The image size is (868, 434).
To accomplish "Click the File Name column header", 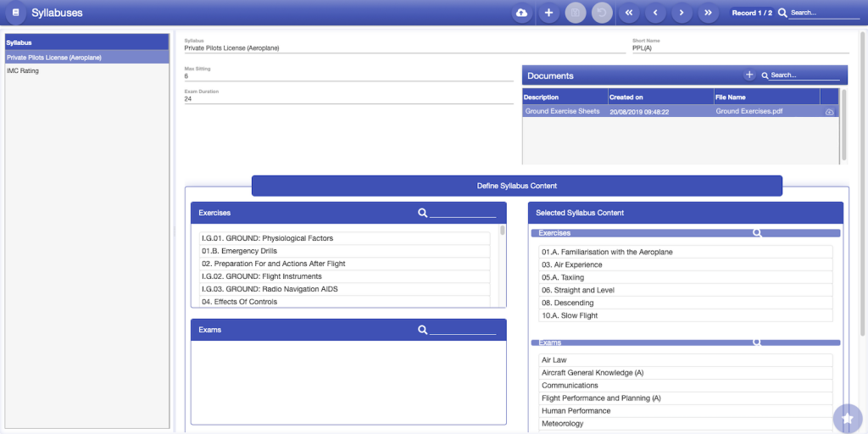I will point(766,97).
